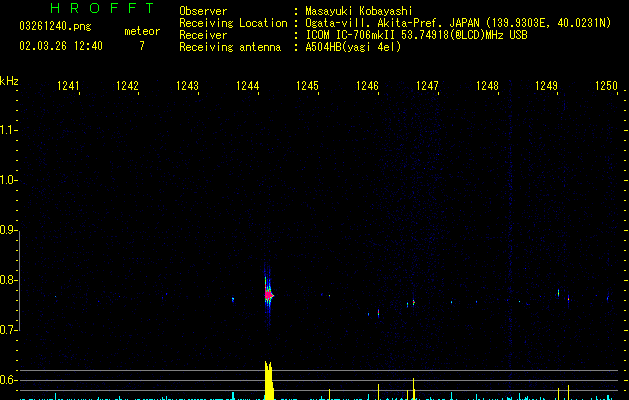Click the 0.9 kHz frequency label
This screenshot has height=400, width=629.
tap(9, 230)
